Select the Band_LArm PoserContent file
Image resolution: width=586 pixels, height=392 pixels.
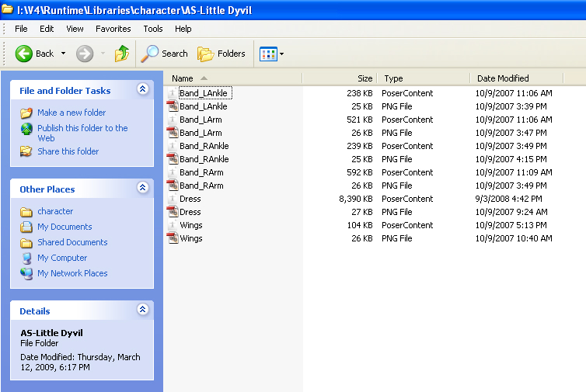click(201, 120)
